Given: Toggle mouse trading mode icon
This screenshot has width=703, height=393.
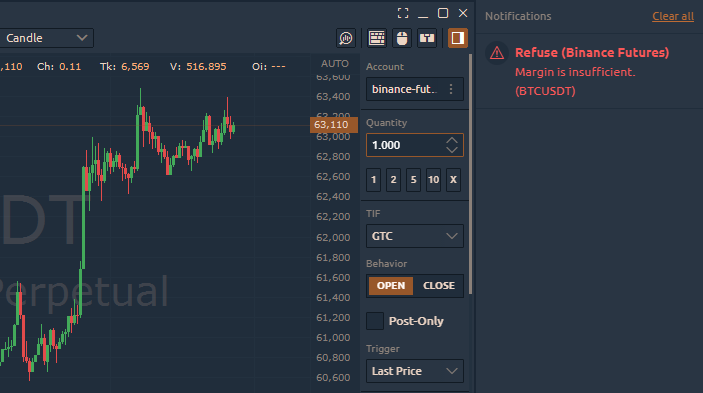Looking at the screenshot, I should click(x=402, y=38).
